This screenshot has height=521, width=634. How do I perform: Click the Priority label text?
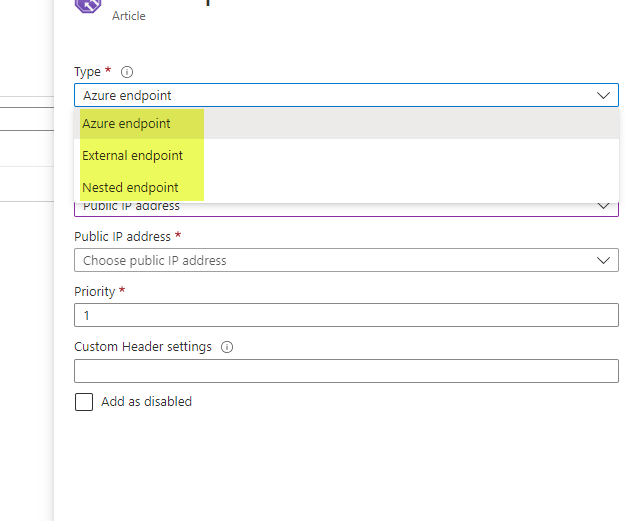tap(95, 291)
